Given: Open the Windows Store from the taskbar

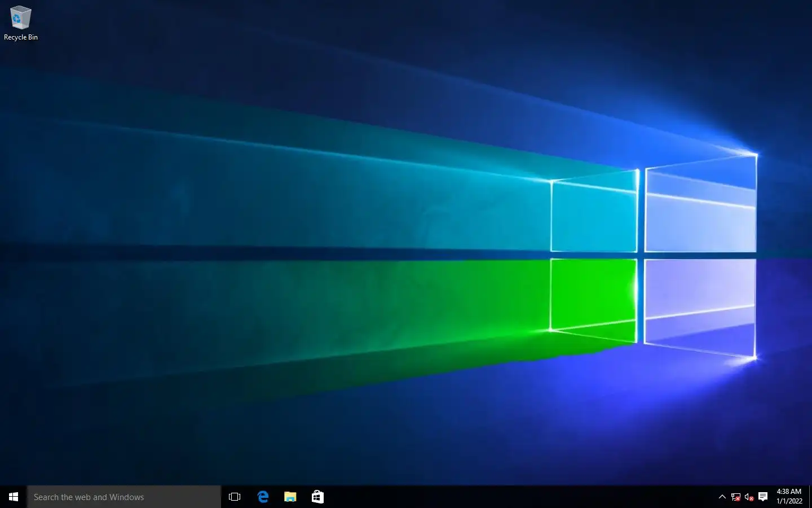Looking at the screenshot, I should click(x=317, y=497).
